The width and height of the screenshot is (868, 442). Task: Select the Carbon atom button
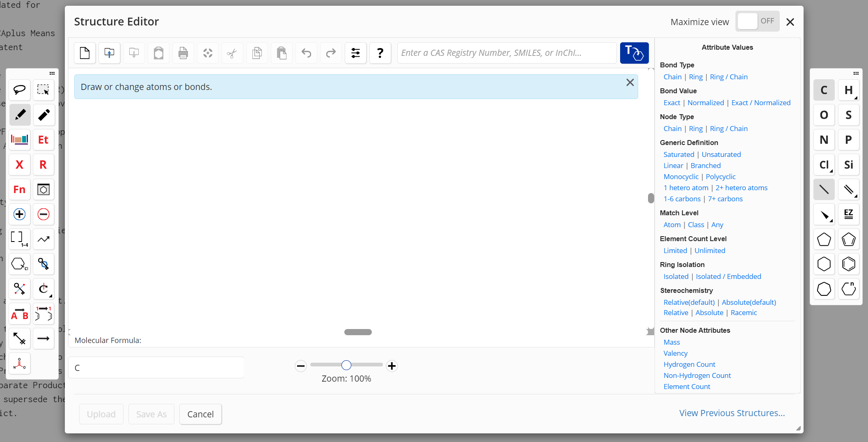[824, 90]
